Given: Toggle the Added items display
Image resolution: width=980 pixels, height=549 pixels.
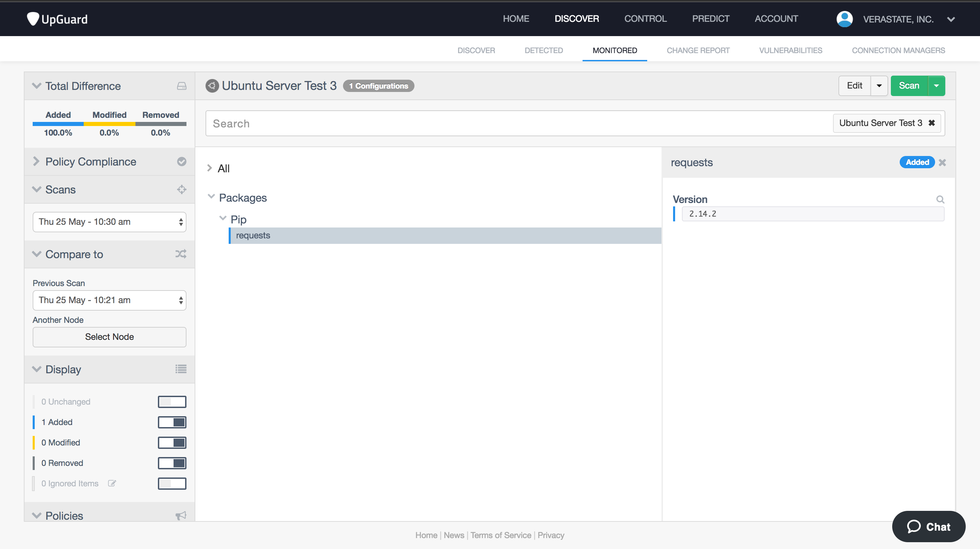Looking at the screenshot, I should 172,422.
